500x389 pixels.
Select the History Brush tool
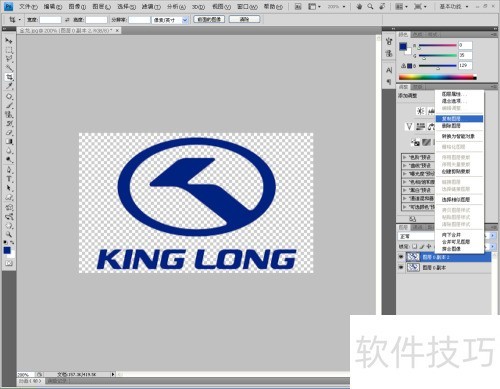coord(9,124)
